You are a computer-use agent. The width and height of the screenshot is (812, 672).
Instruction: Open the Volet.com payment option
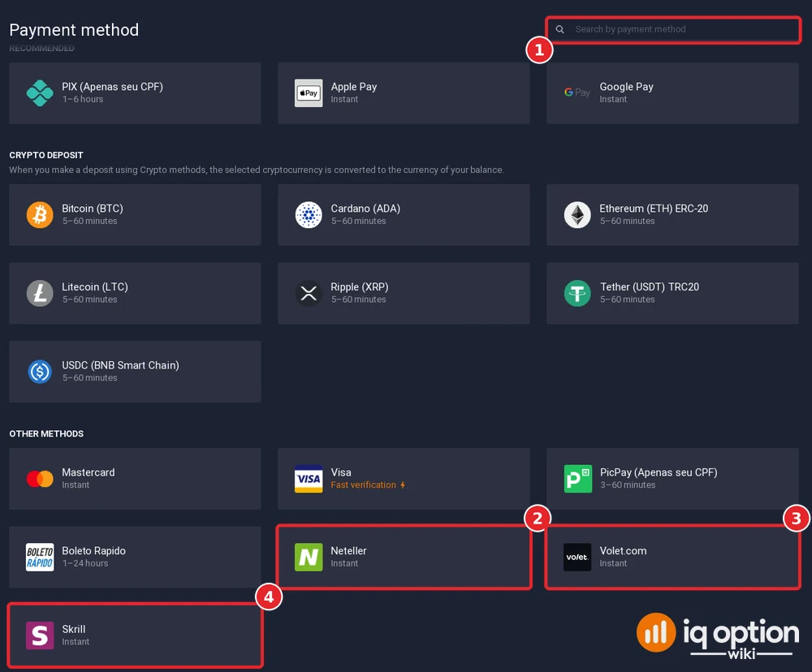click(x=672, y=557)
